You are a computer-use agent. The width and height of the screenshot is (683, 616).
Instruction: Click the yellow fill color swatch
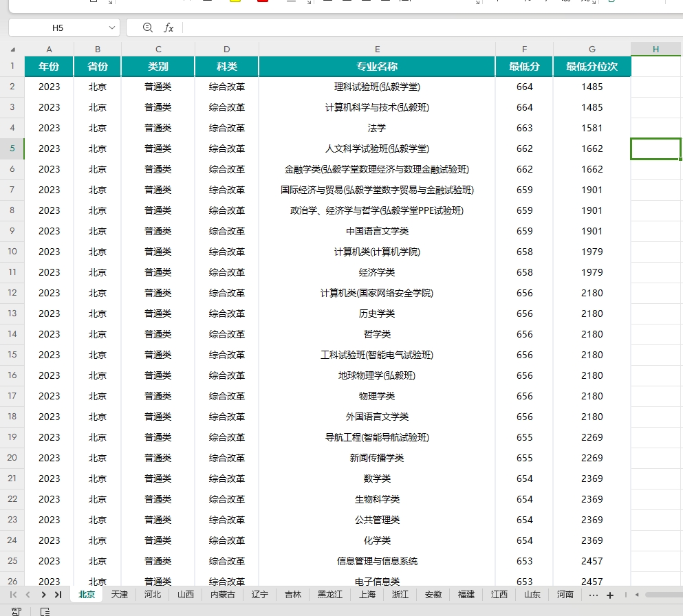coord(234,3)
